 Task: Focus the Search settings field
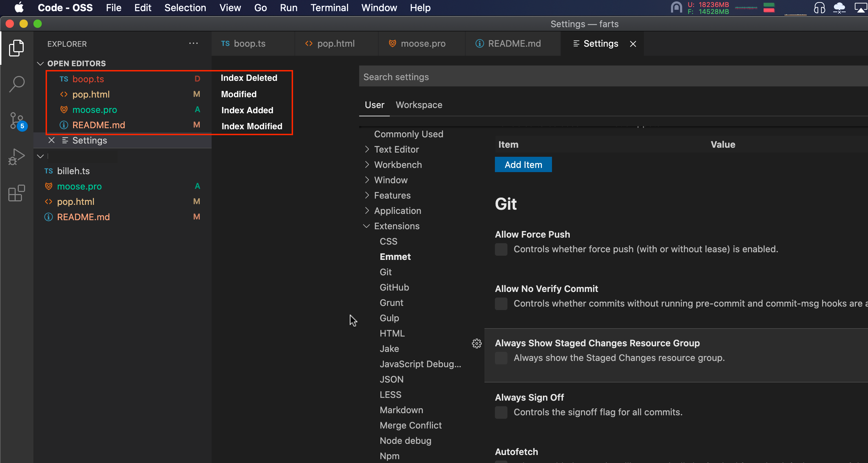click(x=613, y=77)
